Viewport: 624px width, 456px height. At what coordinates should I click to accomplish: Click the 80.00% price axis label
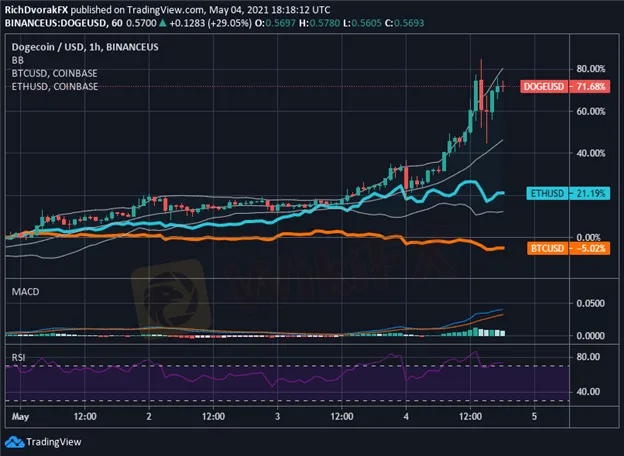coord(591,69)
